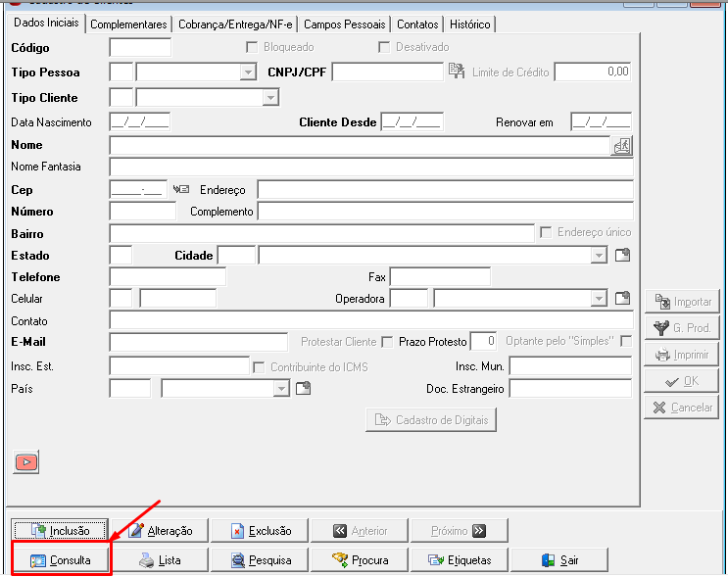Click the Nome Fantasia input field
Image resolution: width=728 pixels, height=577 pixels.
[x=371, y=167]
